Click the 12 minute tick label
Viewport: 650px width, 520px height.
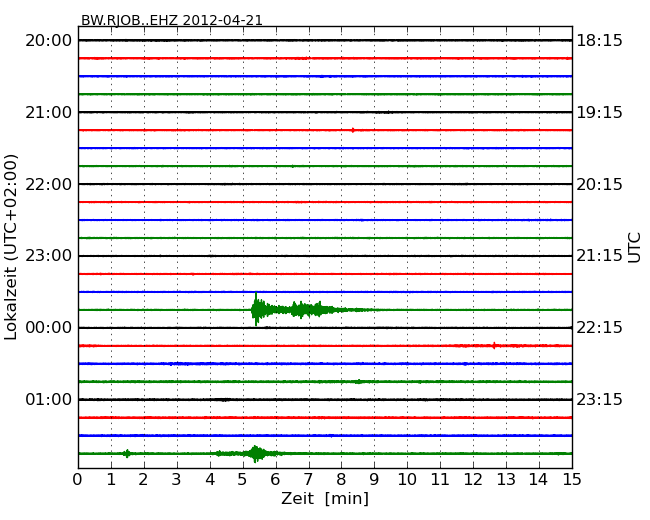point(473,479)
